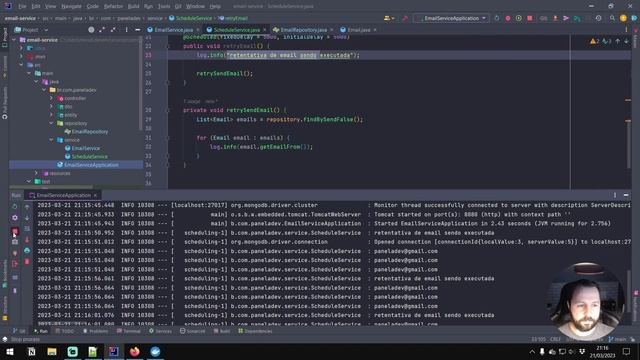Collapse the email-service root node
This screenshot has width=640, height=360.
coord(15,40)
